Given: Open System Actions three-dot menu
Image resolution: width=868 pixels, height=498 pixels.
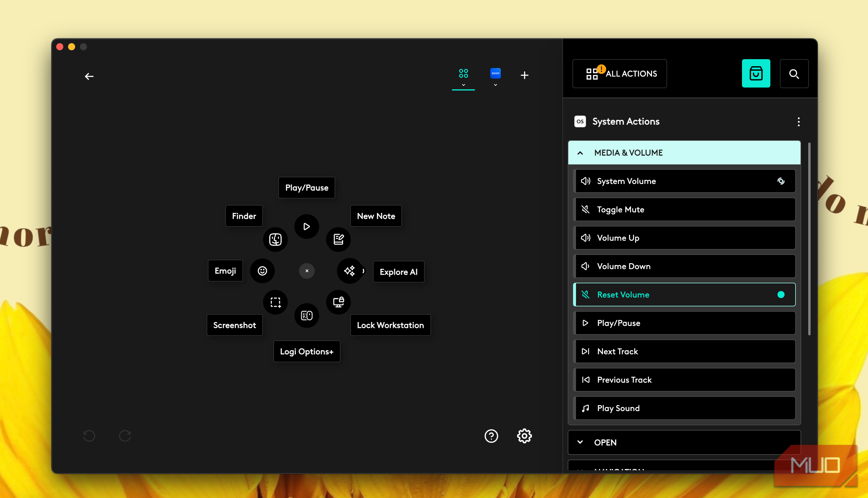Looking at the screenshot, I should pos(798,122).
